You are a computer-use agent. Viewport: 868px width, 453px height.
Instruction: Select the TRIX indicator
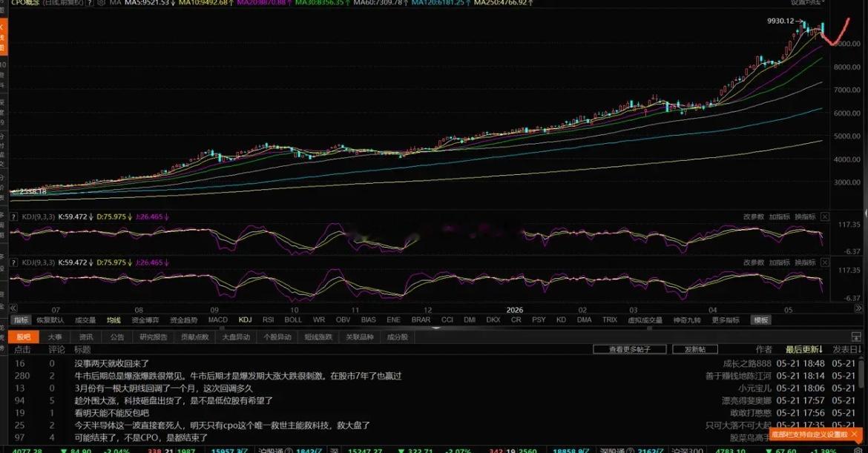(x=610, y=320)
